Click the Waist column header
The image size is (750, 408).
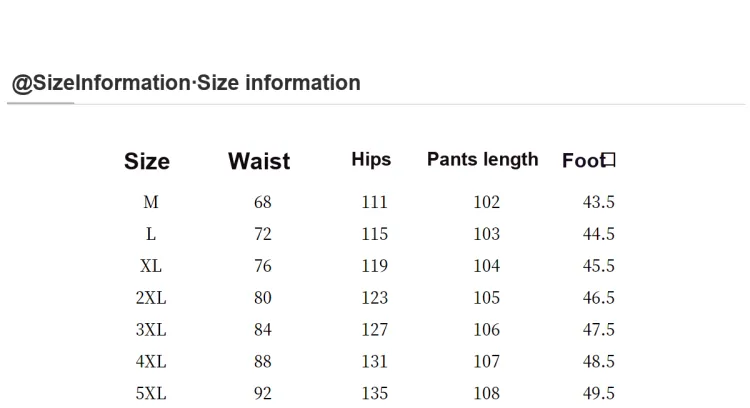pyautogui.click(x=259, y=161)
